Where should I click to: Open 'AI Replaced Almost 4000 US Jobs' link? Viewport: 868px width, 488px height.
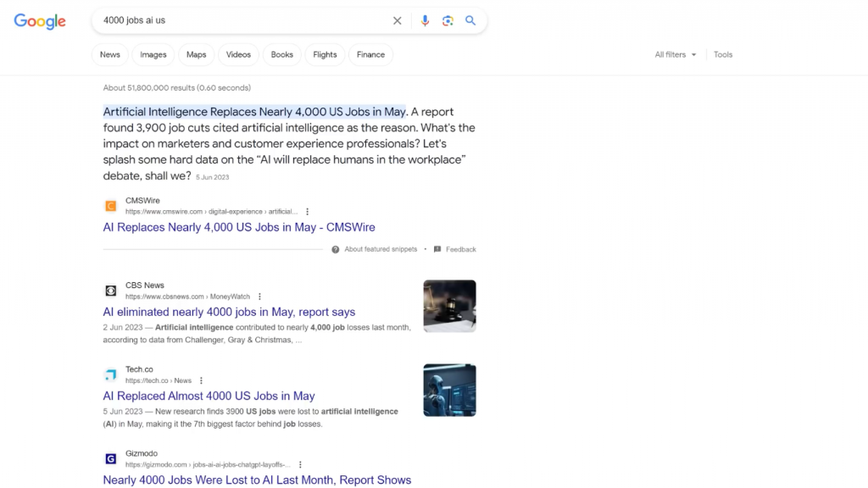[209, 396]
